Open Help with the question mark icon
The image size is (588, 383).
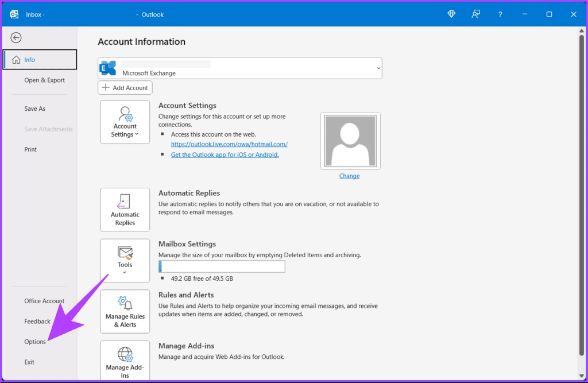pos(500,14)
